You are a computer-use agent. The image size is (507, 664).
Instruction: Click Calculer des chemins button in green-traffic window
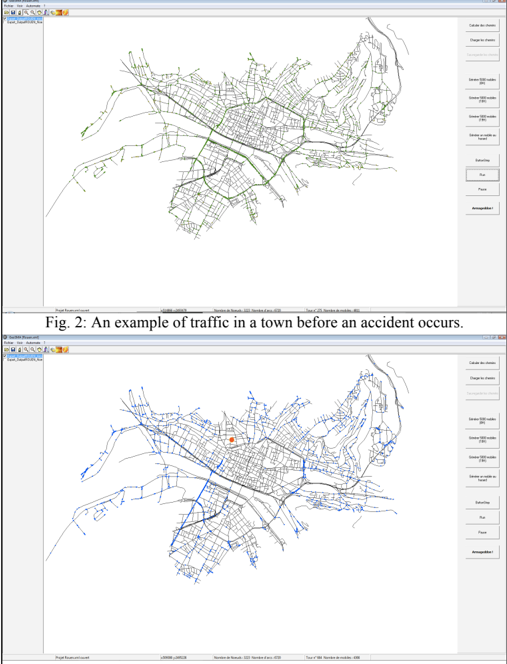click(482, 25)
